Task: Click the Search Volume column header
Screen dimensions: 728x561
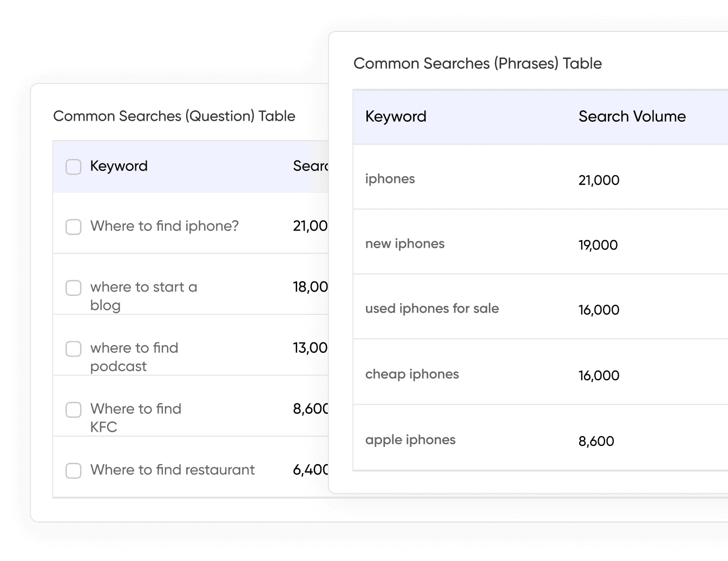Action: tap(632, 116)
